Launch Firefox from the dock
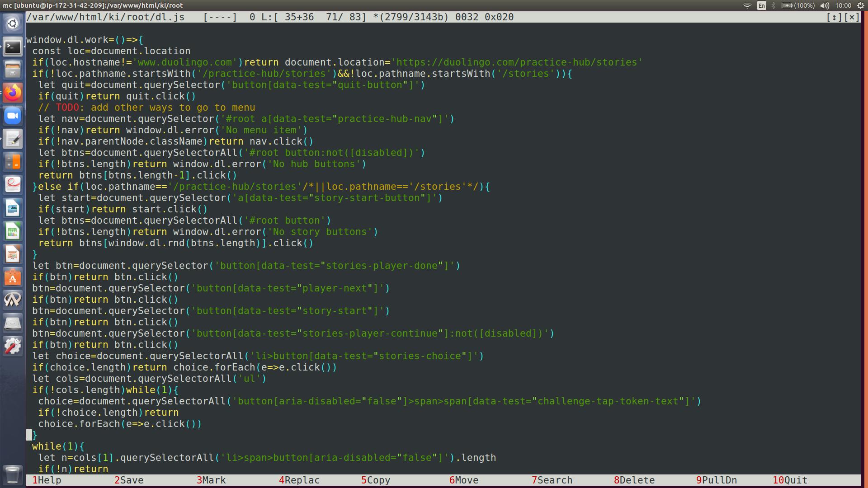Viewport: 868px width, 488px height. point(13,93)
